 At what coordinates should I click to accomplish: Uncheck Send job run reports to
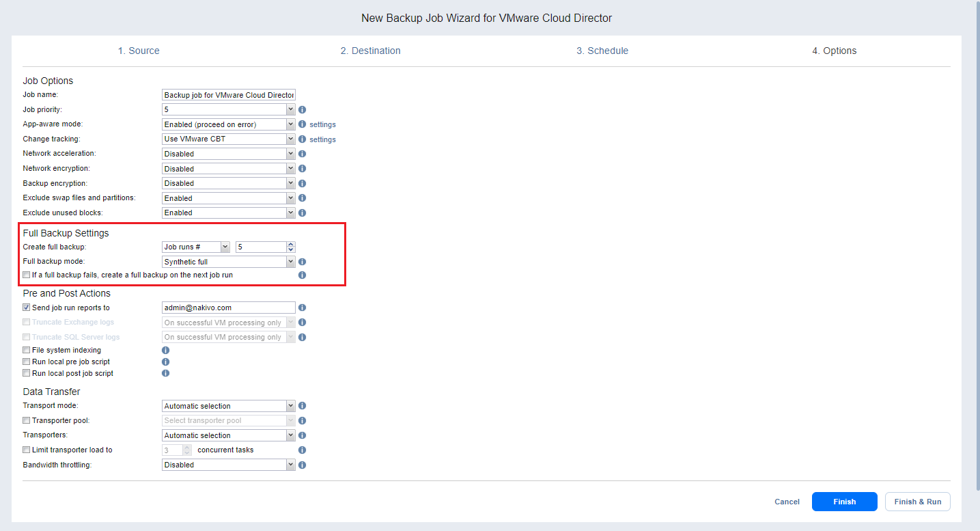(27, 308)
